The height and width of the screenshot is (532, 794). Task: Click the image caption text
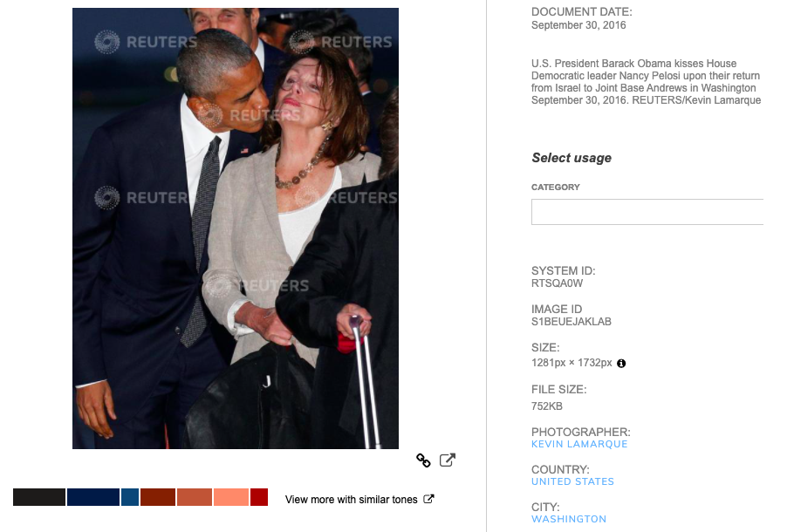click(647, 82)
